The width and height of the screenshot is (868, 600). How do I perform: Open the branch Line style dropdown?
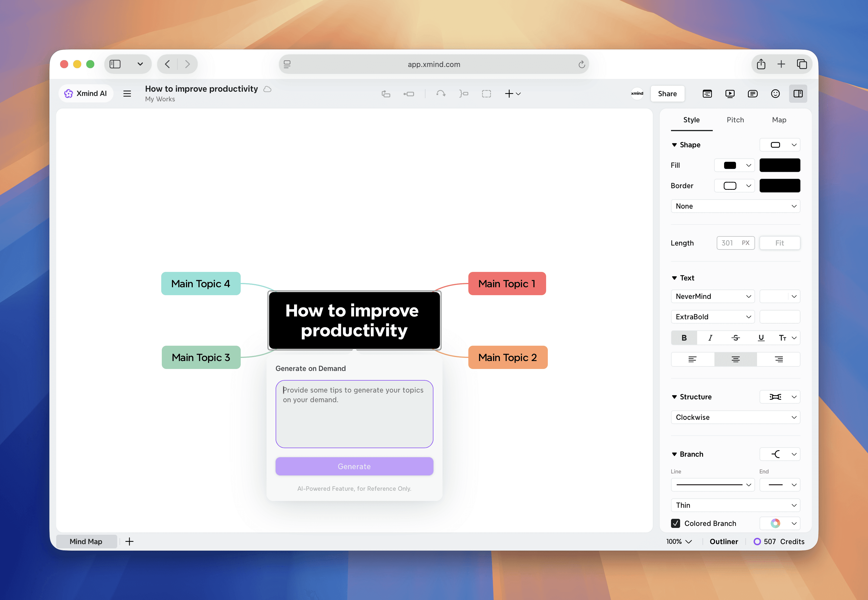713,485
